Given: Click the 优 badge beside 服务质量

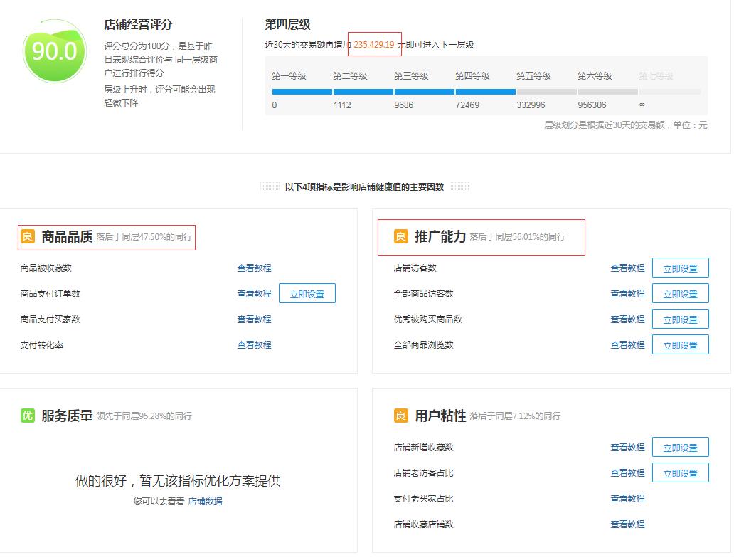Looking at the screenshot, I should pyautogui.click(x=27, y=415).
